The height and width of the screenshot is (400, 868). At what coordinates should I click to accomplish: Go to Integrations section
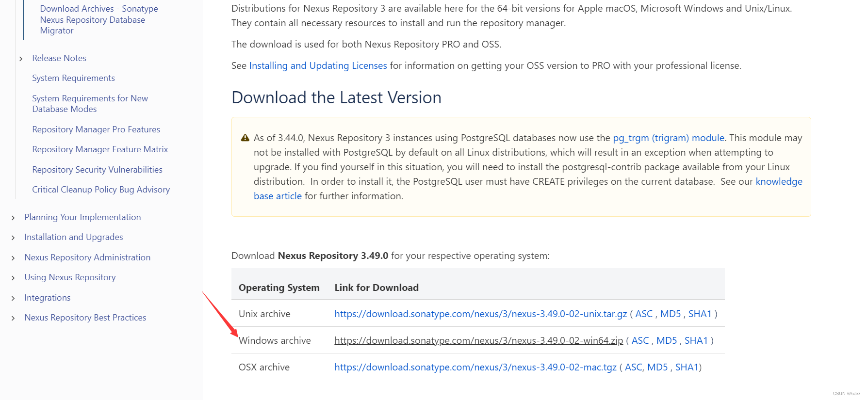(x=48, y=298)
